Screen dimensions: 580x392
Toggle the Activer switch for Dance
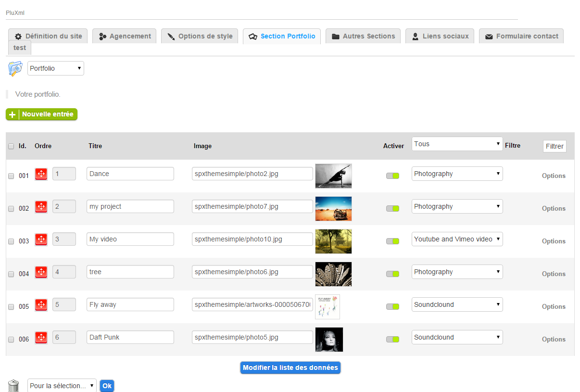click(392, 176)
